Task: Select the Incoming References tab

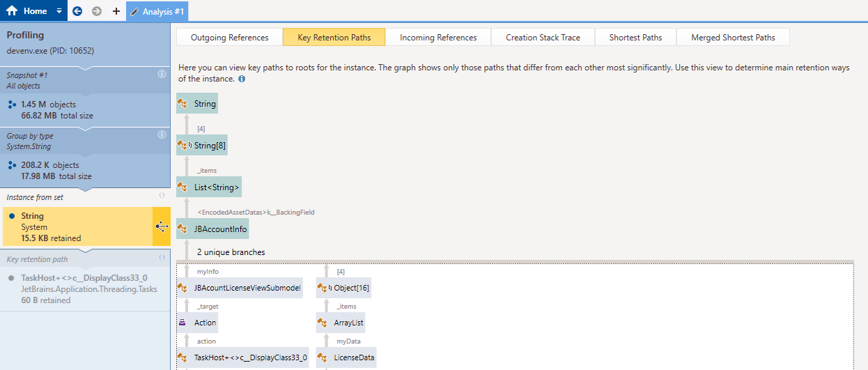Action: point(438,38)
